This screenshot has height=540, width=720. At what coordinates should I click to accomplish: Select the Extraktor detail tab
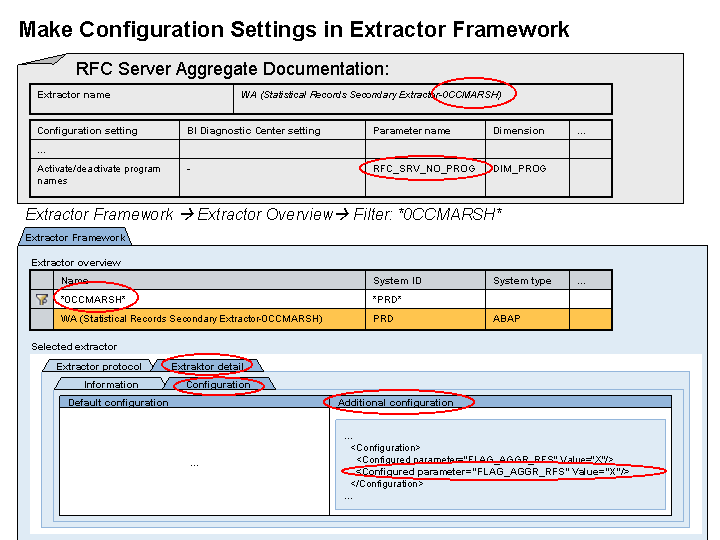(207, 367)
